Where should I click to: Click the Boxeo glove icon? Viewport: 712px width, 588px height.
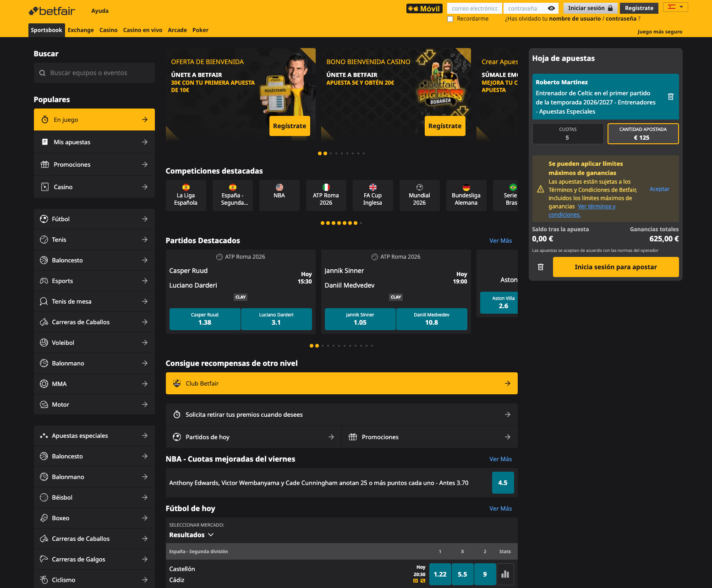[x=44, y=518]
